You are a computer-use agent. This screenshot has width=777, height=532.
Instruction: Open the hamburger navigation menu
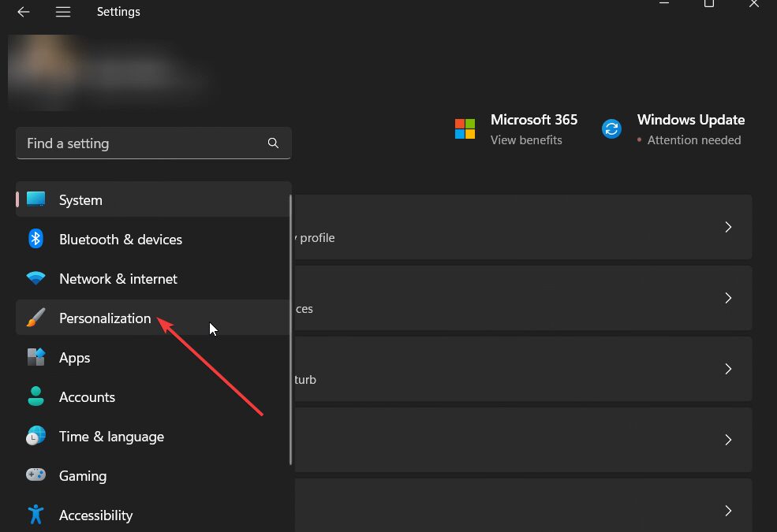[63, 12]
